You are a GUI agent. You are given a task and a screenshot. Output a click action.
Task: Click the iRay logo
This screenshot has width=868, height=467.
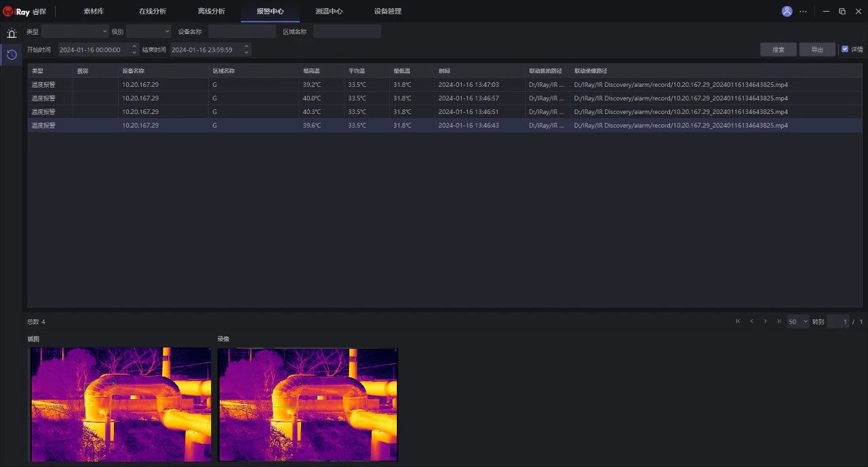point(18,12)
